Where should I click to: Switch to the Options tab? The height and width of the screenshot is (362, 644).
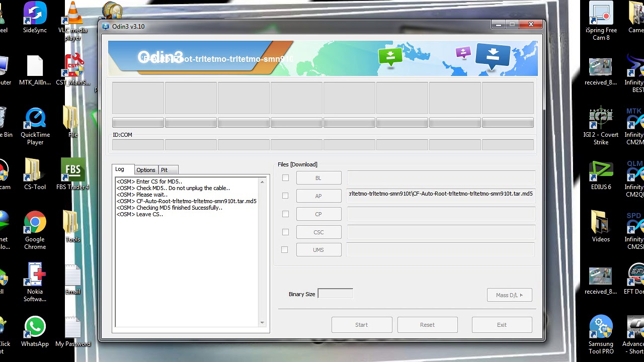146,170
